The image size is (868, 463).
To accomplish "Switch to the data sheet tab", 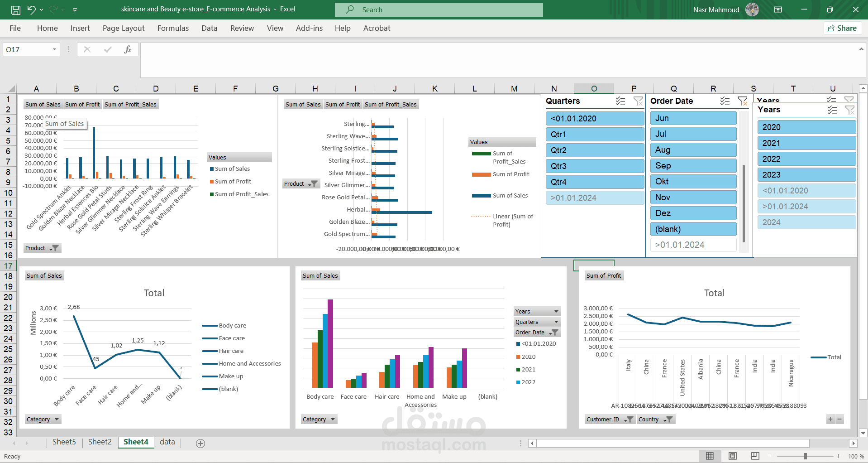I will coord(167,442).
